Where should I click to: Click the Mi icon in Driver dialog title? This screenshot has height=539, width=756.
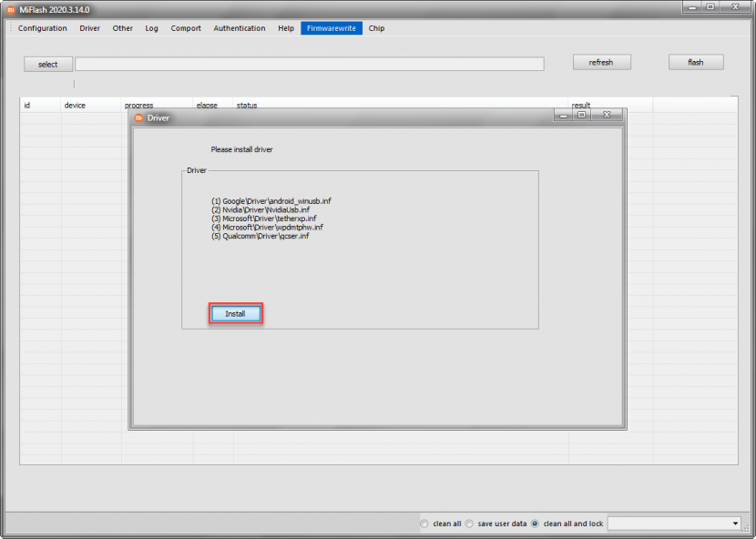[x=138, y=118]
